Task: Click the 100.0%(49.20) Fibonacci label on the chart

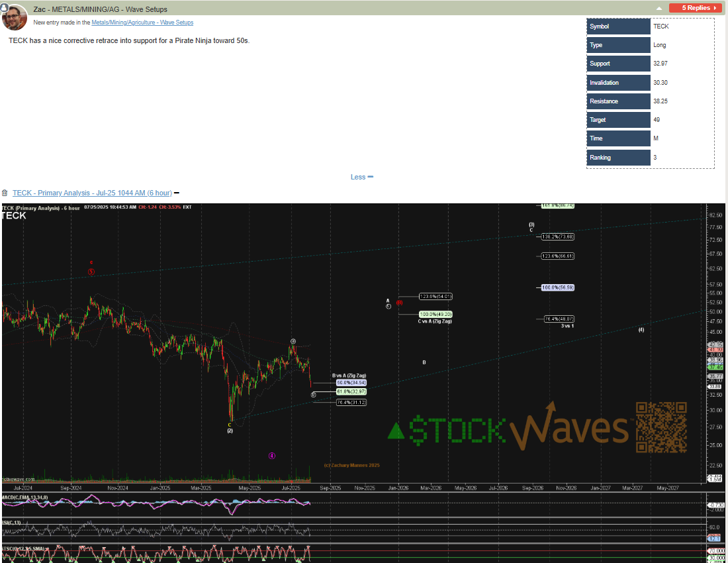Action: pyautogui.click(x=435, y=315)
